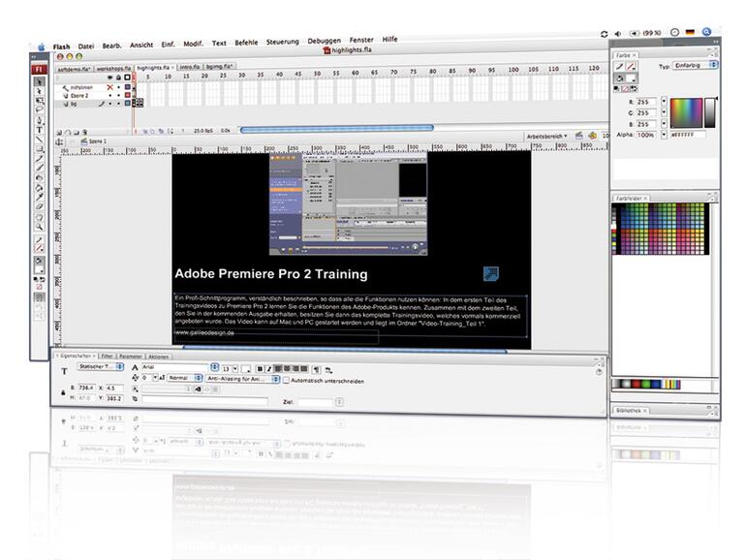Click the Flash Fl logo in toolbox
Screen dimensions: 746x560
pos(39,69)
